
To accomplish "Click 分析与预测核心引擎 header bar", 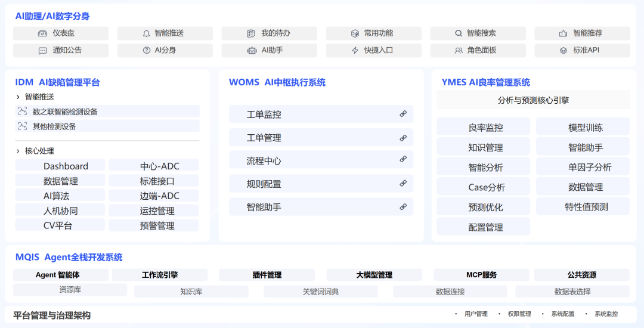I will click(533, 100).
